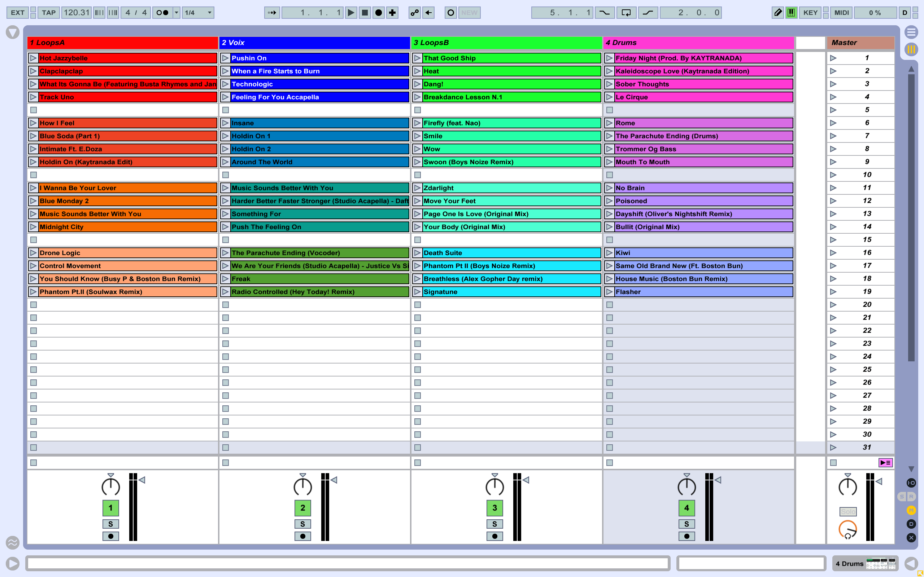924x577 pixels.
Task: Show the In/Out section selector
Action: [x=911, y=483]
